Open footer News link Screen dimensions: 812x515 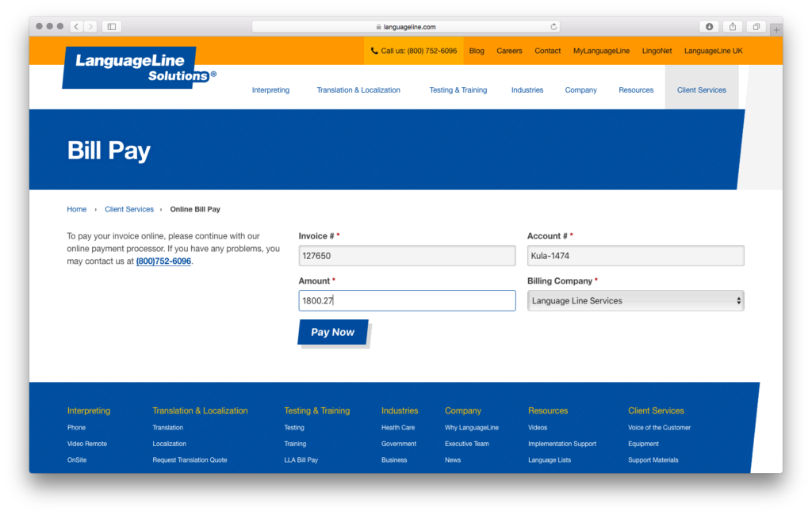click(453, 460)
